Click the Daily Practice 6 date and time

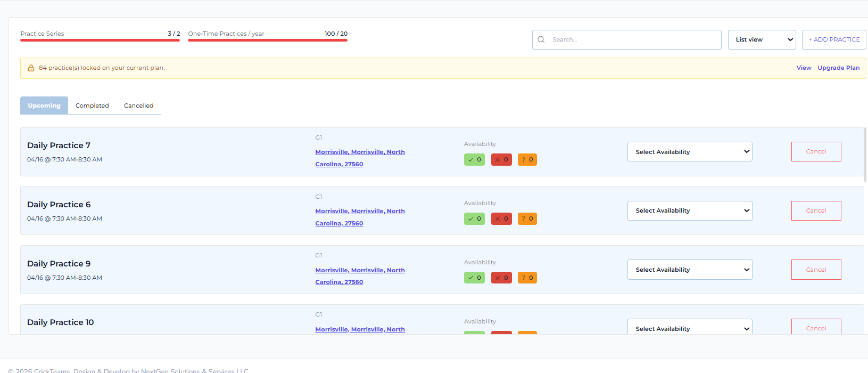click(64, 218)
